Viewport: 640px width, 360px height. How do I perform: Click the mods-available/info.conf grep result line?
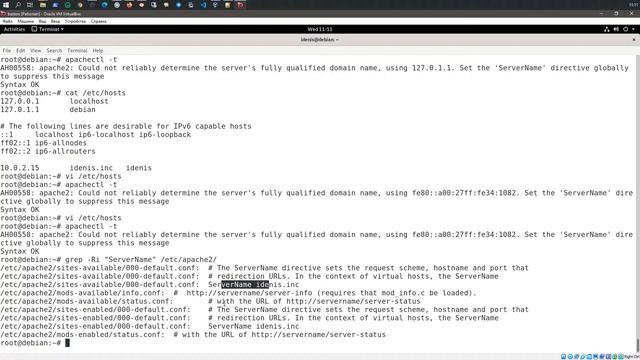pyautogui.click(x=238, y=293)
